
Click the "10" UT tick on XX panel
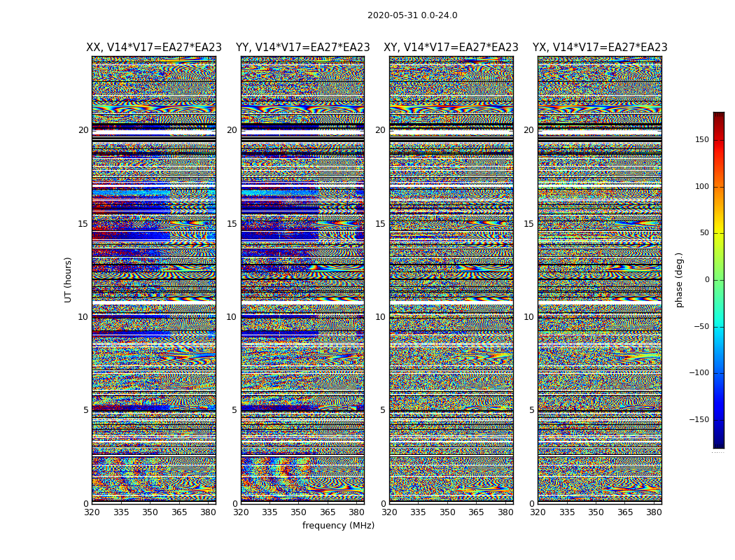pos(83,317)
